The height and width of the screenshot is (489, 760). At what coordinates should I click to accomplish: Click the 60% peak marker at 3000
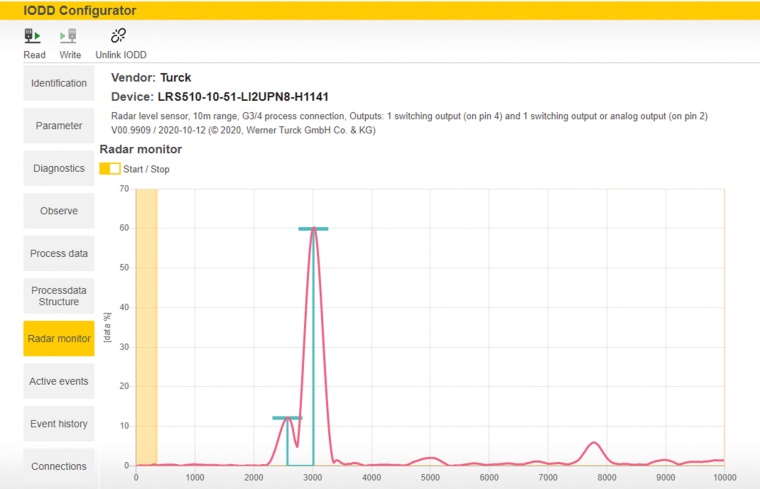(x=313, y=229)
